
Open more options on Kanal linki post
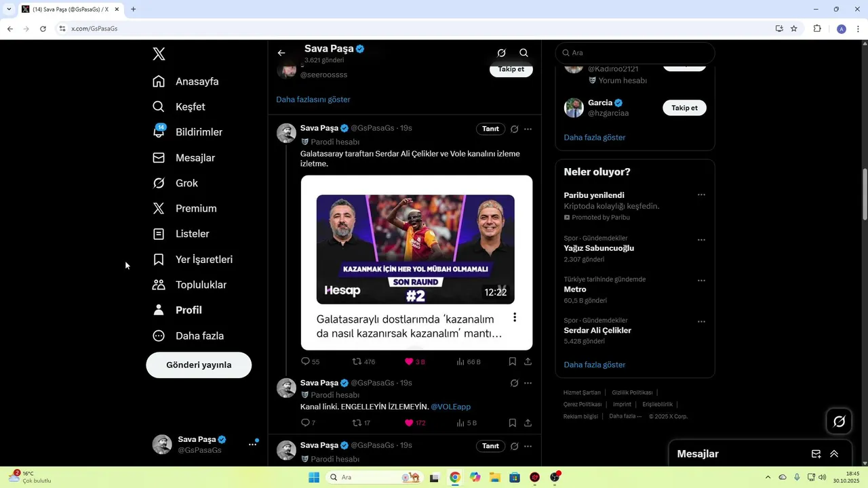pos(528,384)
